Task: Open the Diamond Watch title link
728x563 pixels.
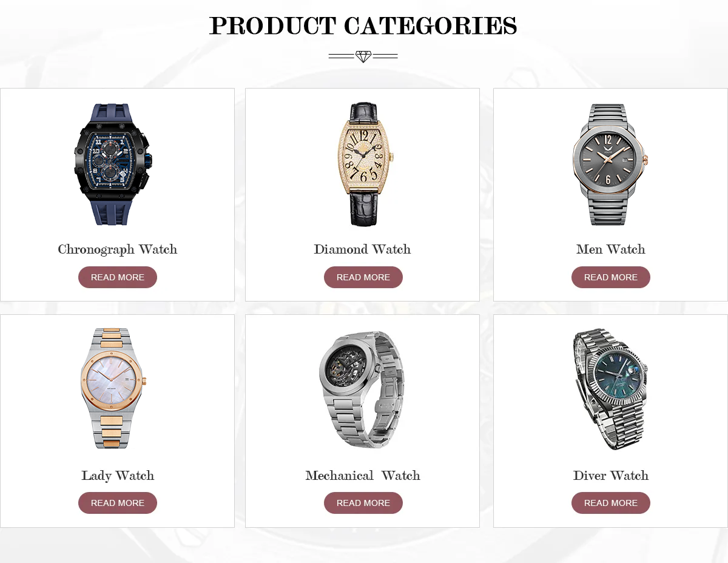Action: click(x=362, y=249)
